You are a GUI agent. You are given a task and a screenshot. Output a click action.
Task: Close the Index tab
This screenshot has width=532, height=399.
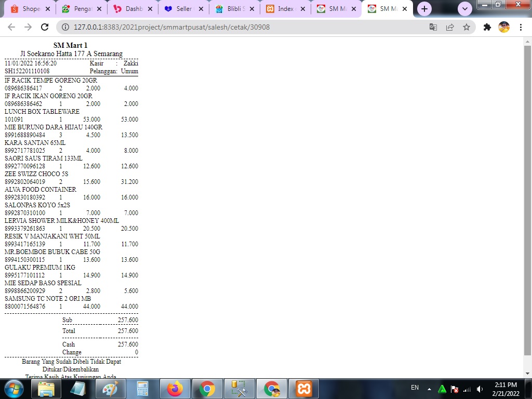click(303, 9)
